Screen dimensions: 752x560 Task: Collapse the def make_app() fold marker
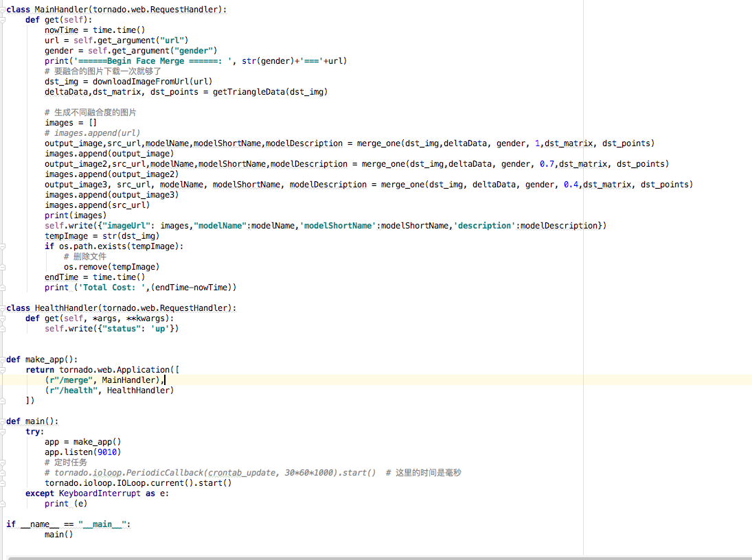tap(2, 360)
